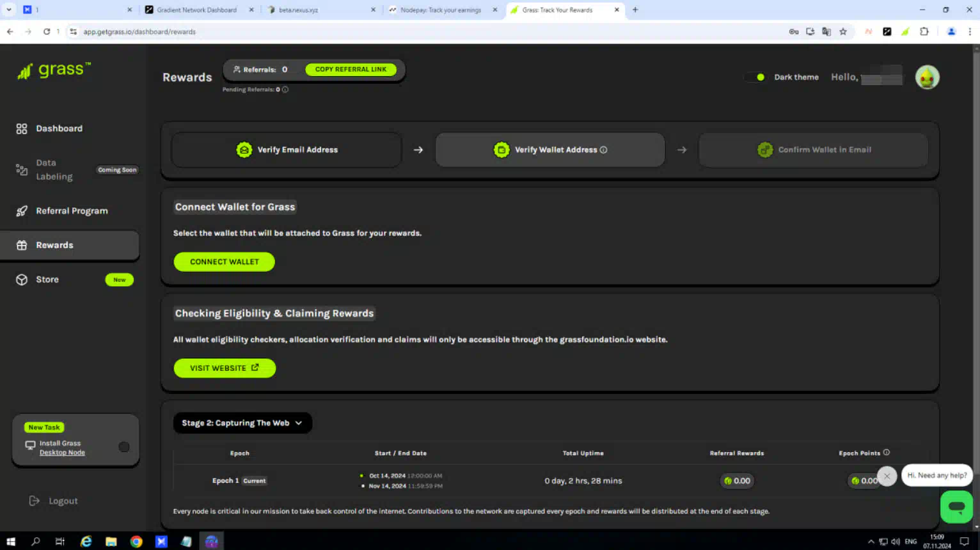Click the Verify Wallet Address step
The width and height of the screenshot is (980, 550).
tap(550, 150)
